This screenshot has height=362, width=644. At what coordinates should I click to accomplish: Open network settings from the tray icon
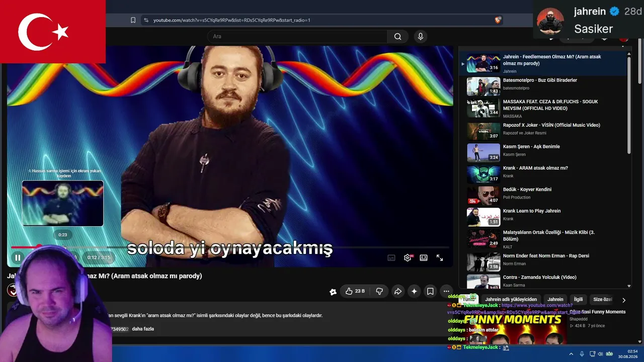pos(592,353)
